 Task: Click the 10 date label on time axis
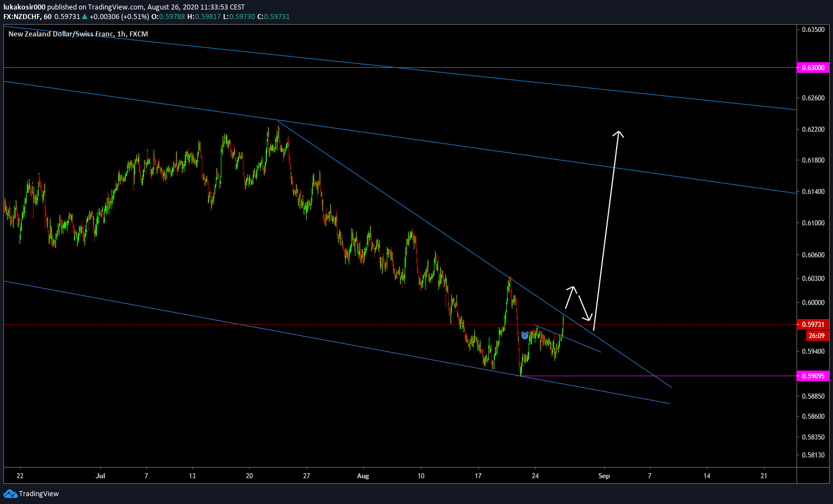click(x=421, y=476)
